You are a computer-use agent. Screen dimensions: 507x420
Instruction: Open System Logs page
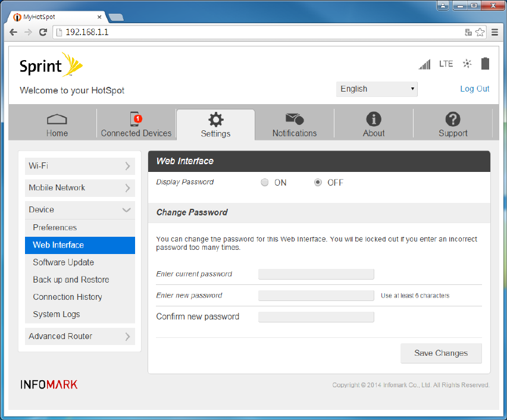pos(80,314)
